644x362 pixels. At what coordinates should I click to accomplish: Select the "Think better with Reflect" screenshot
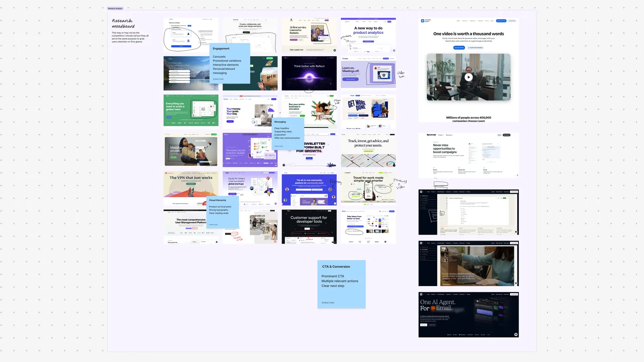[309, 73]
